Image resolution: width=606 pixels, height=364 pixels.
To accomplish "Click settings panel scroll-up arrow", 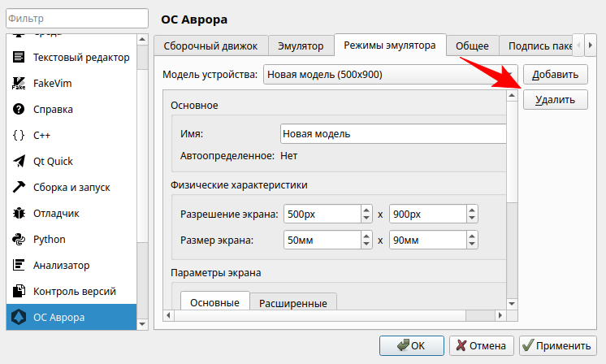I will click(512, 95).
